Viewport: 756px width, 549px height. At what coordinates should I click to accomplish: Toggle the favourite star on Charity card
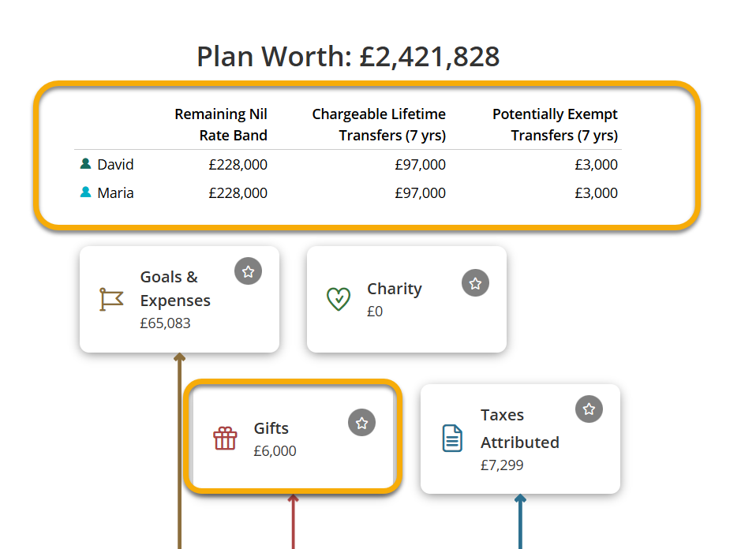(x=475, y=283)
